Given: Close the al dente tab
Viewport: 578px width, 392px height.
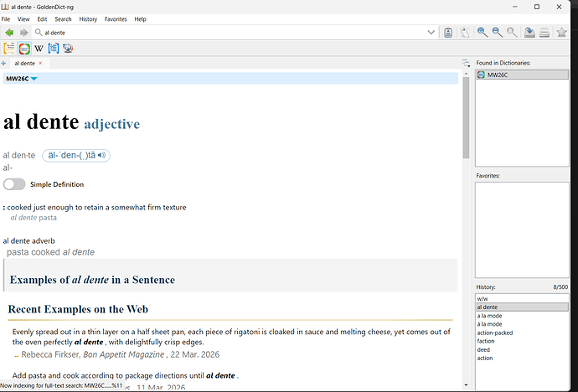Looking at the screenshot, I should [40, 63].
